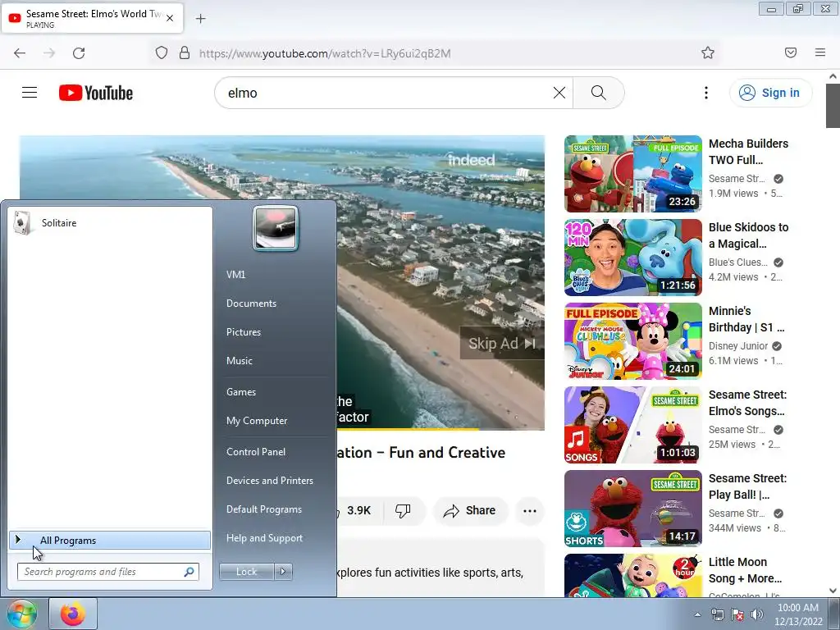Viewport: 840px width, 630px height.
Task: Click the site security padlock icon
Action: [185, 53]
